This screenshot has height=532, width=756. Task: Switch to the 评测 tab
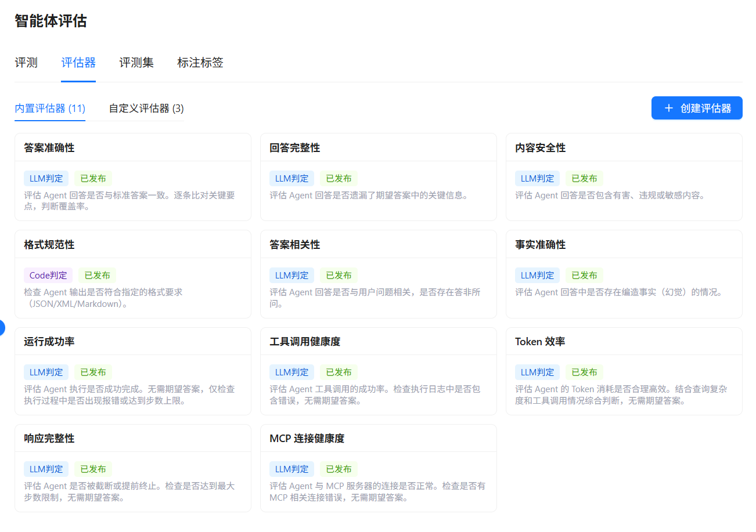coord(26,63)
